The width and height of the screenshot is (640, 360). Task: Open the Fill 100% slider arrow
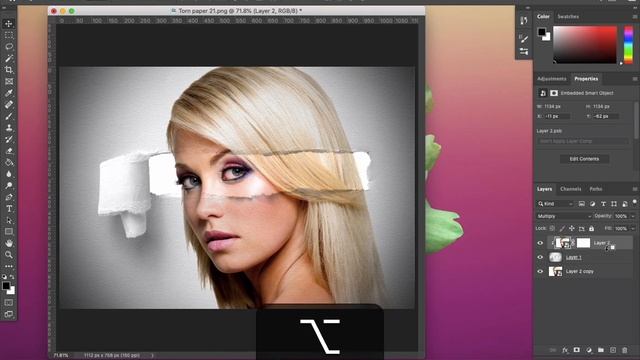(x=633, y=229)
